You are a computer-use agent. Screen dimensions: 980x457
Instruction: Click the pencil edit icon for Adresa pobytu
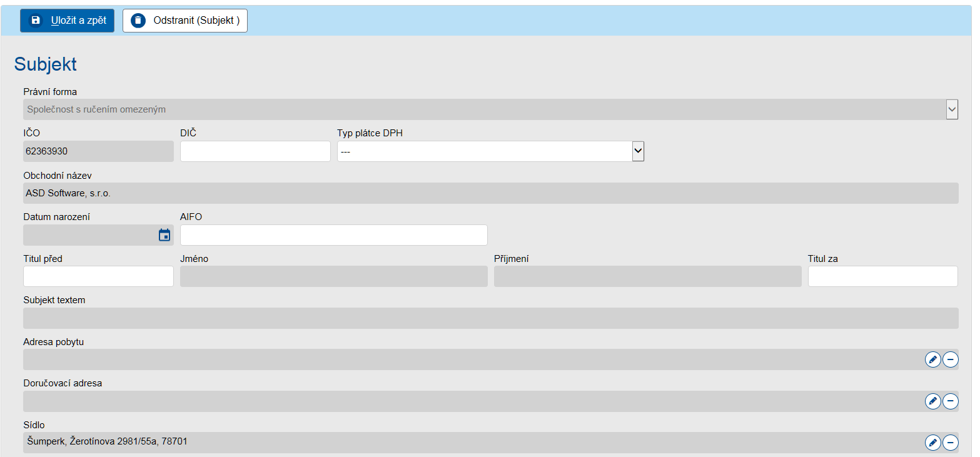[932, 359]
